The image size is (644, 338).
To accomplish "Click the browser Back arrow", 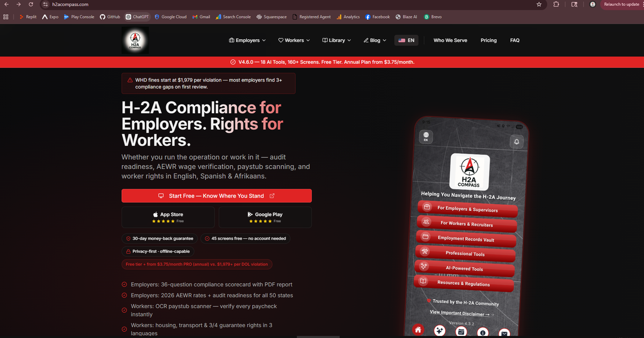I will tap(6, 4).
